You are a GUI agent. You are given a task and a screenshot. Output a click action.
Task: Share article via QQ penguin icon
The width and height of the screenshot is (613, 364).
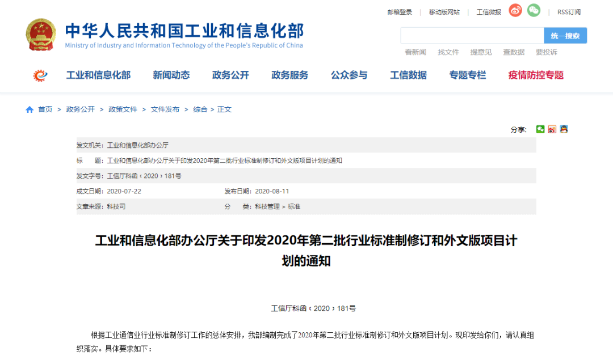pos(564,129)
